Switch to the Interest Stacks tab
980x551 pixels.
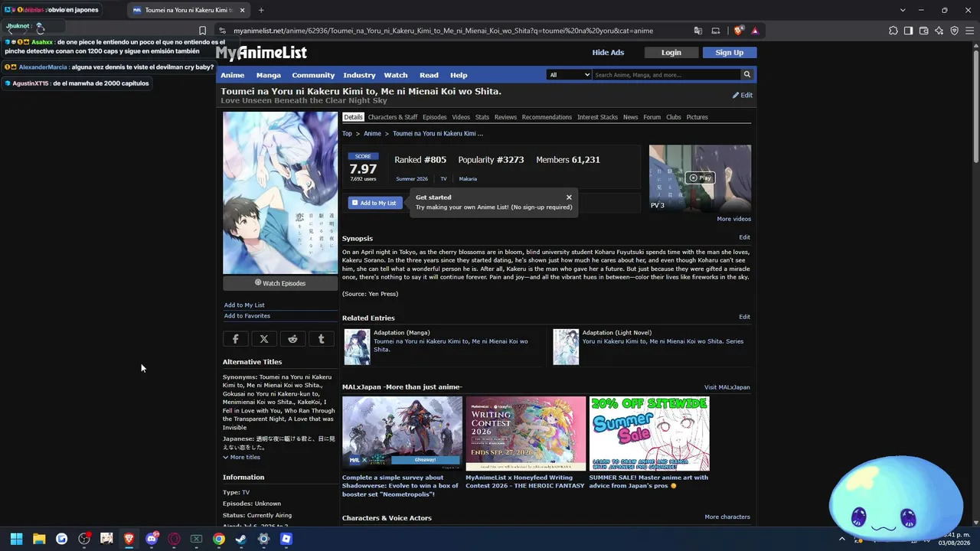tap(597, 117)
